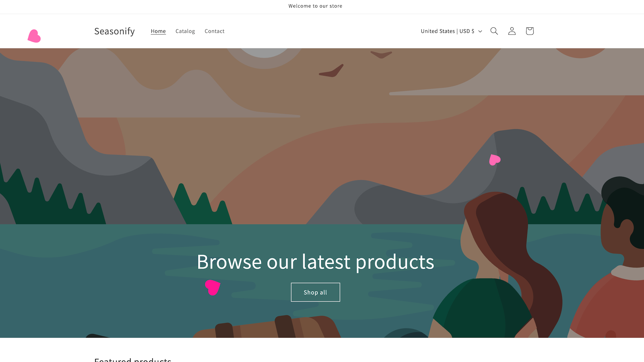Click the pink heart left of Seasonify logo
644x362 pixels.
click(34, 36)
